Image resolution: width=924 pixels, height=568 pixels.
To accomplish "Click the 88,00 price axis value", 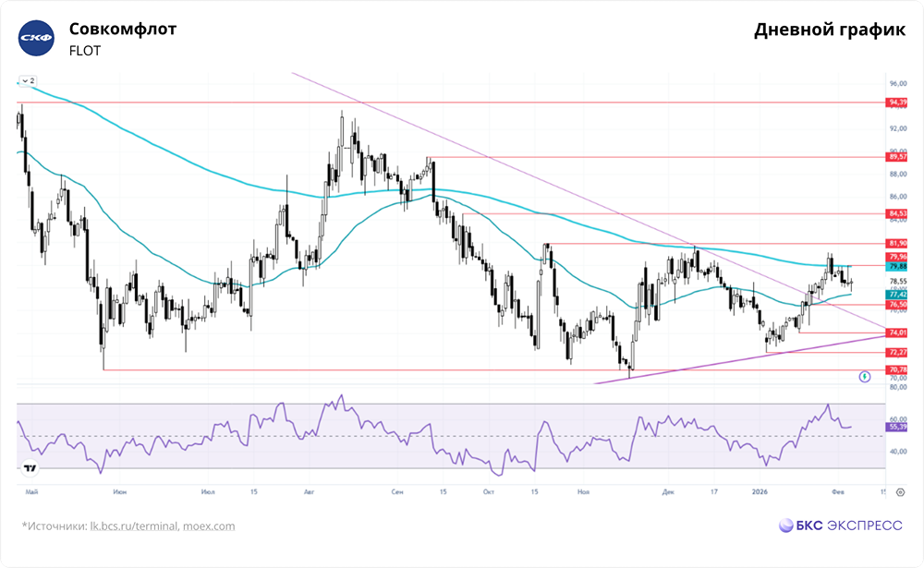I will click(898, 174).
